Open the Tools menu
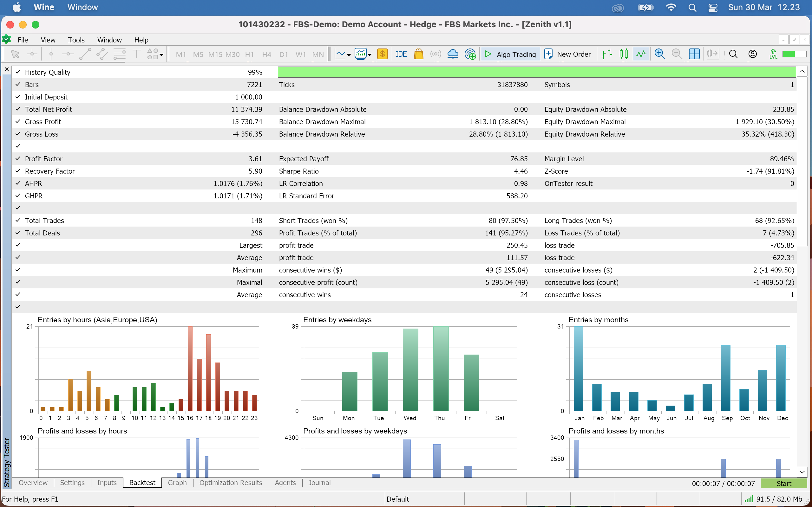The width and height of the screenshot is (812, 507). (x=76, y=40)
